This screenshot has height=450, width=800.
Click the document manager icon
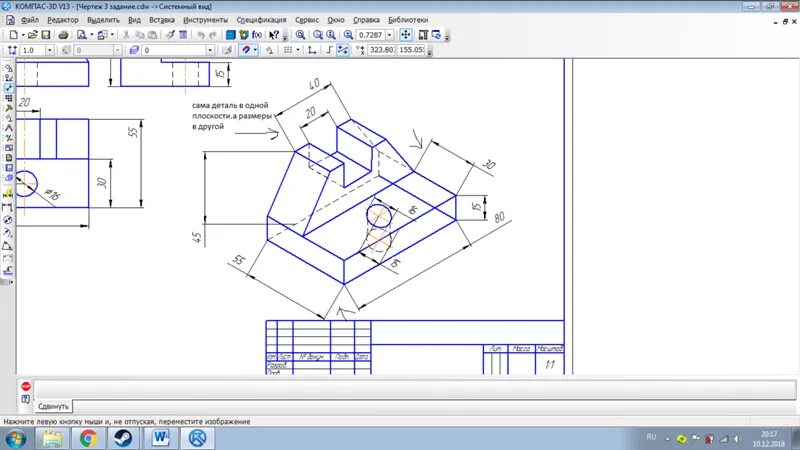[x=103, y=35]
